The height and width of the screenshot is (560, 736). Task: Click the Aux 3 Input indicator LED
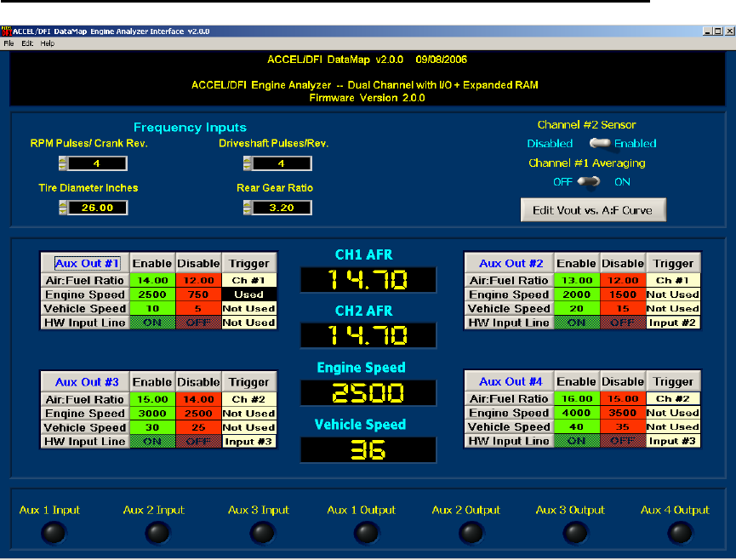coord(262,534)
